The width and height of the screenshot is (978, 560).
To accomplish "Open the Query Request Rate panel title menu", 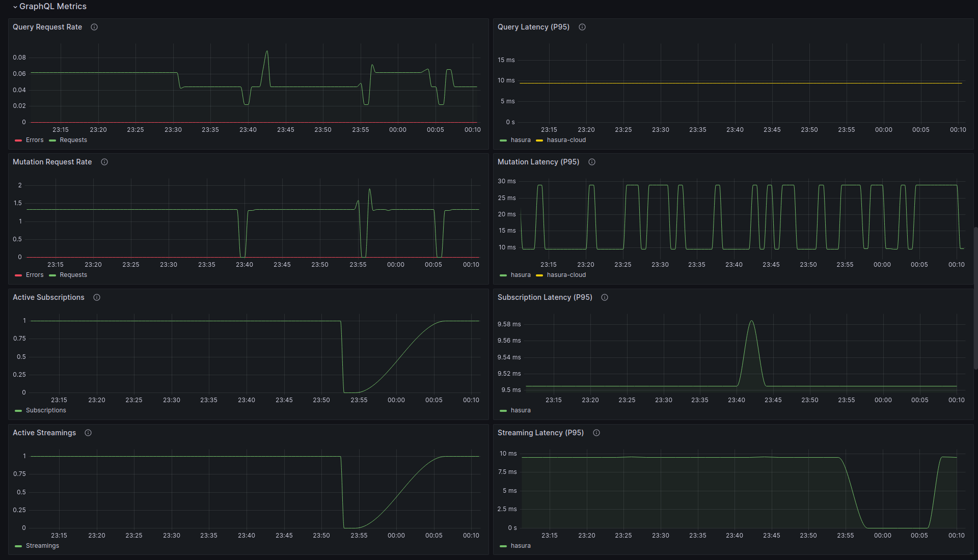I will tap(47, 27).
